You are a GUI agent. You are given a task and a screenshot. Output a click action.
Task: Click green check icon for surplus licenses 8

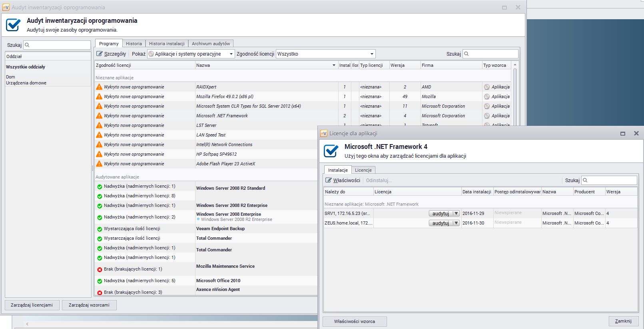tap(100, 196)
